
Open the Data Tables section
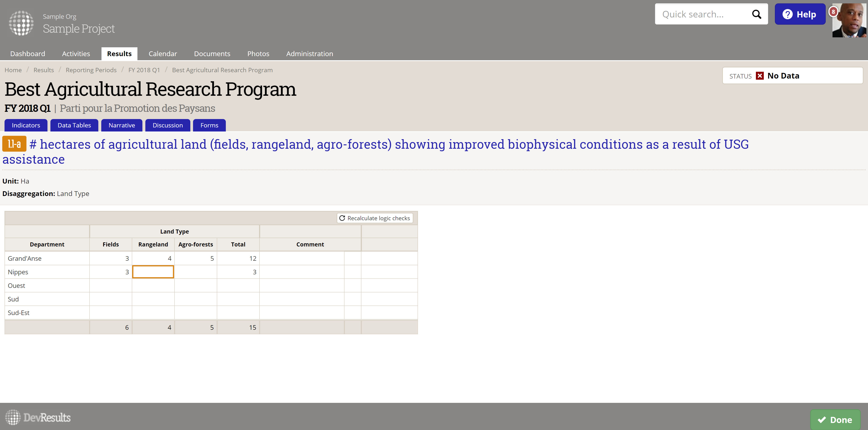[x=74, y=125]
